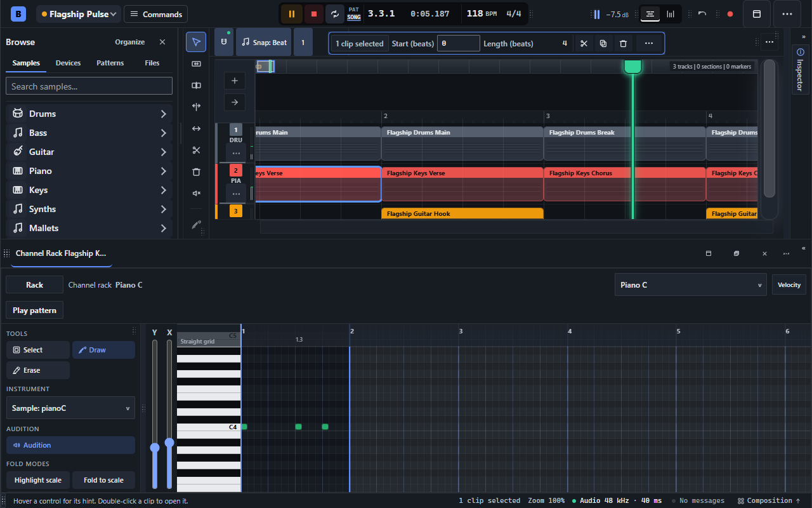Open the Inspector side panel tab
This screenshot has height=508, width=812.
click(800, 70)
